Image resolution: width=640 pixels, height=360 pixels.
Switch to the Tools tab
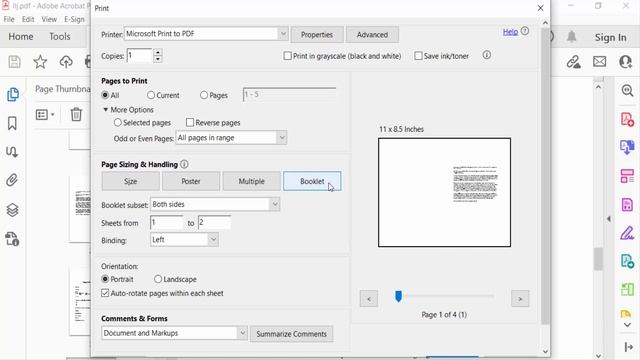pyautogui.click(x=60, y=37)
